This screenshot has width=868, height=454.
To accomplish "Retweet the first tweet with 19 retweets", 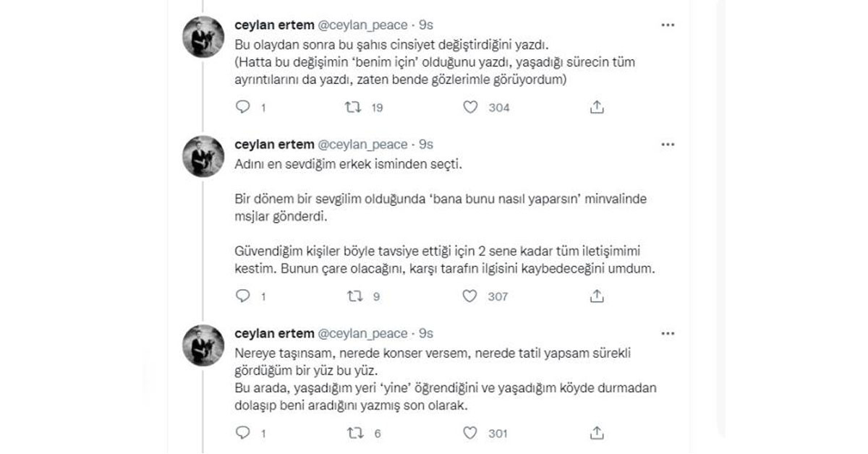I will click(x=354, y=107).
